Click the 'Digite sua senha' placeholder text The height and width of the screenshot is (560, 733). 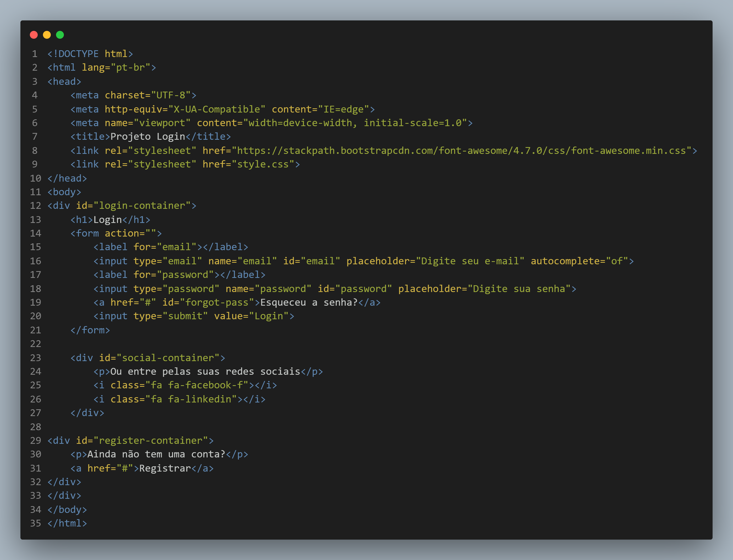tap(519, 289)
